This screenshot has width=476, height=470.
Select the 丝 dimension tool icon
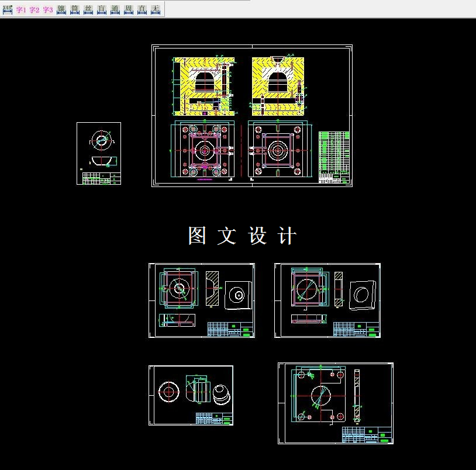(88, 10)
